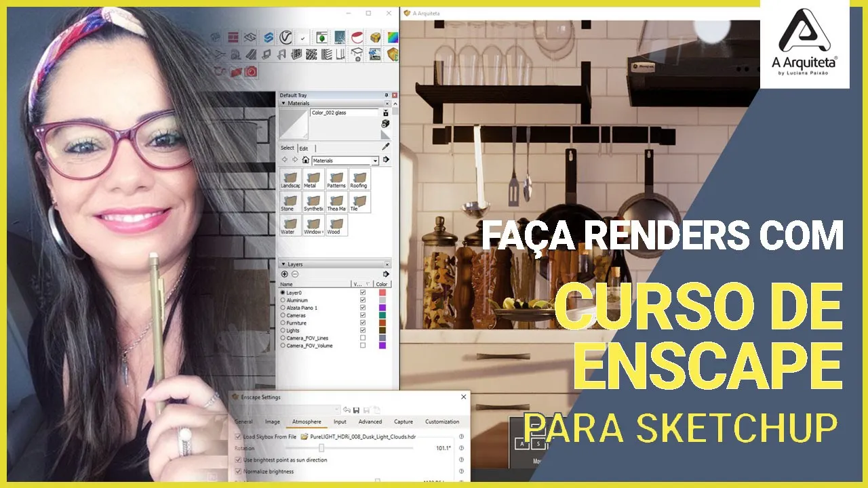Click the Furniture layer orange color swatch
868x488 pixels.
pyautogui.click(x=382, y=323)
